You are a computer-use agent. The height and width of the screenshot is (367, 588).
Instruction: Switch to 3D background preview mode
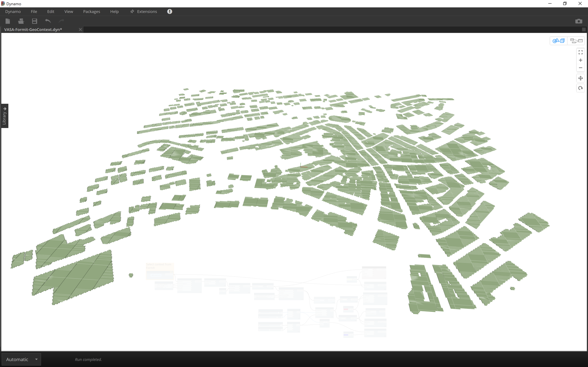pos(558,41)
